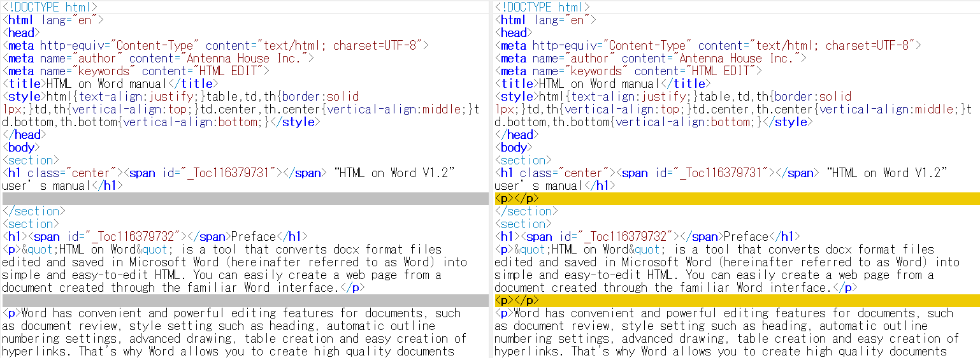Image resolution: width=980 pixels, height=358 pixels.
Task: Click the opening <head> tag in left pane
Action: tap(21, 32)
